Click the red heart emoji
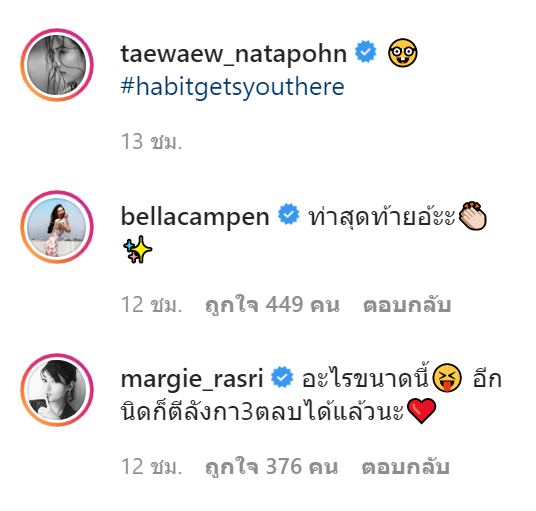 point(421,411)
